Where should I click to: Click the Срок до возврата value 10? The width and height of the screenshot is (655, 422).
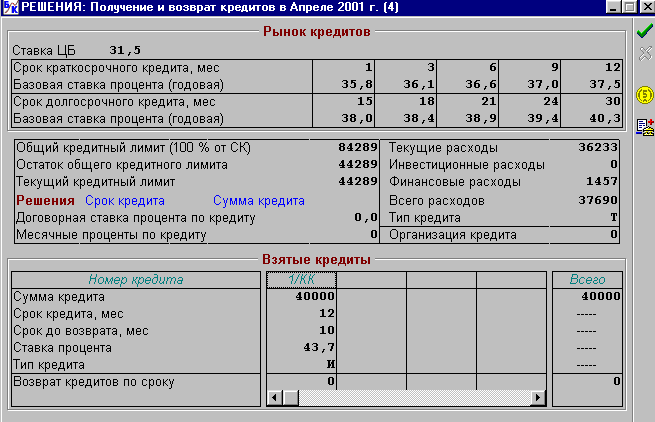(327, 330)
